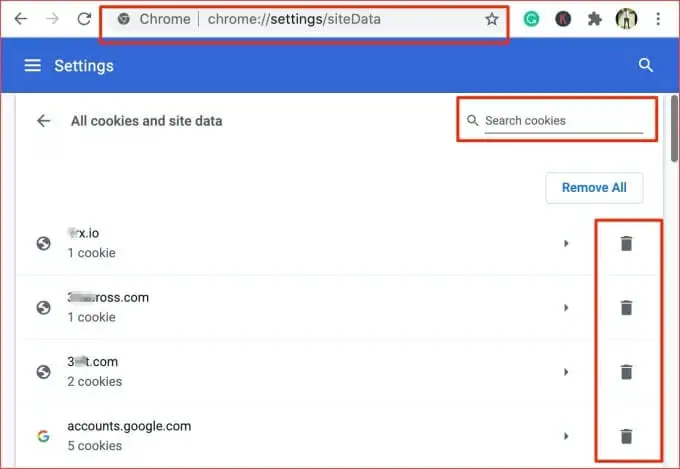Screen dimensions: 680x469
Task: Open the Settings hamburger menu
Action: 33,66
